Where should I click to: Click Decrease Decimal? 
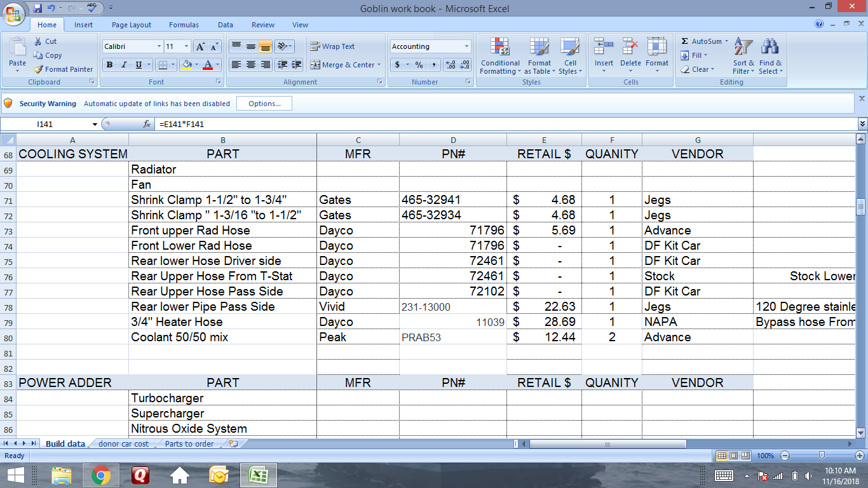[x=465, y=65]
